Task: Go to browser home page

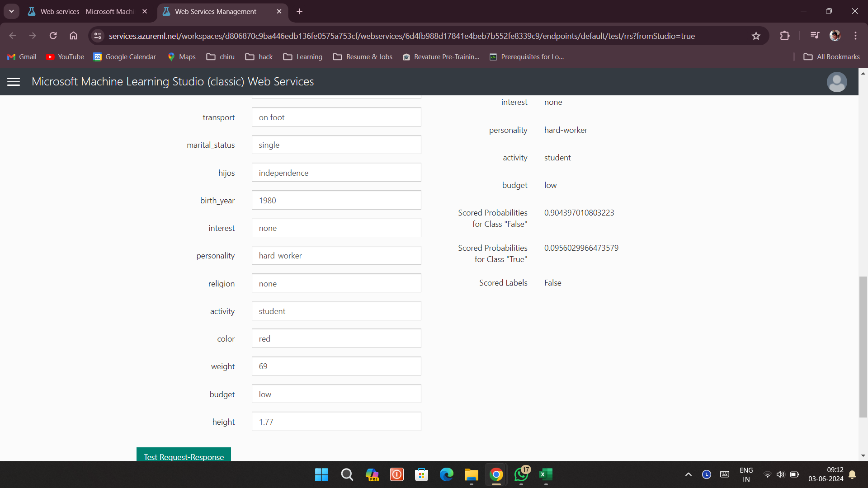Action: click(73, 36)
